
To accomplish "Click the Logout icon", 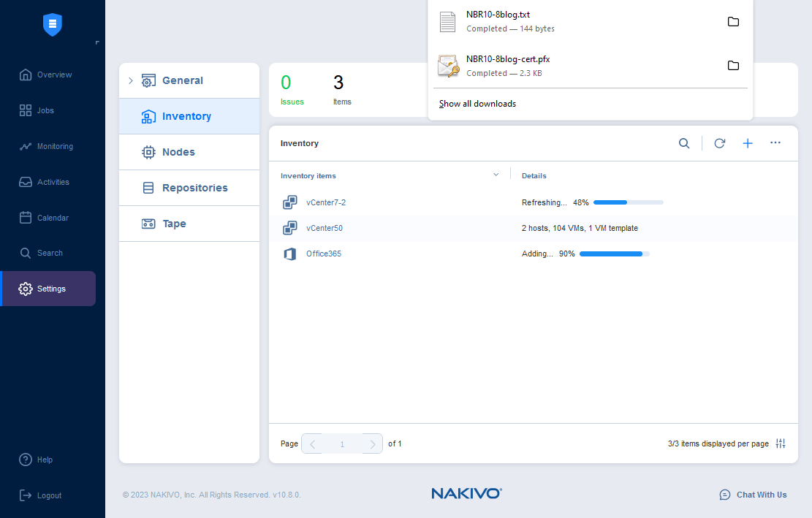I will pos(26,495).
